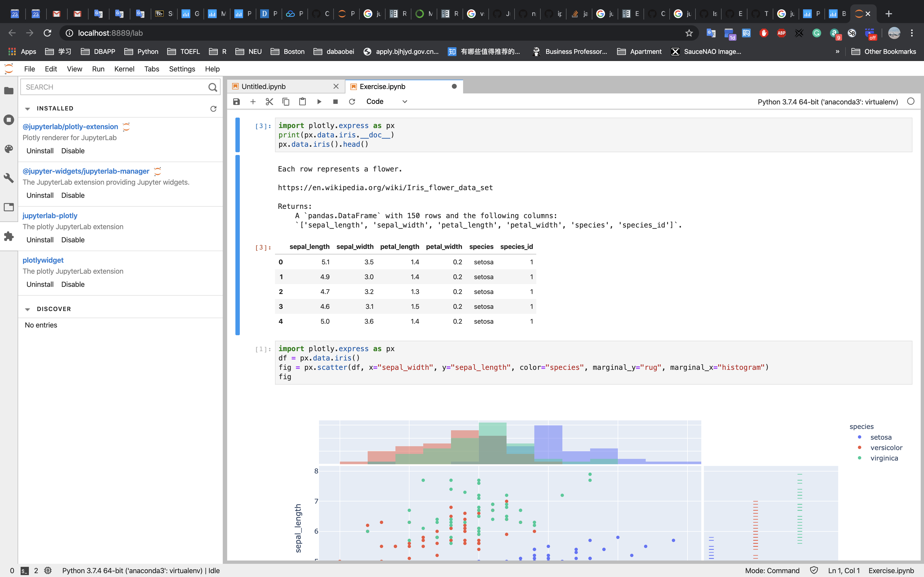Viewport: 924px width, 577px height.
Task: Switch to the Untitled.ipynb tab
Action: pos(263,87)
